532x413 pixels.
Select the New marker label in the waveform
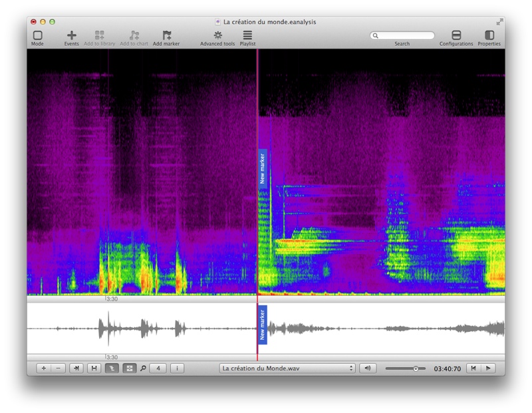tap(262, 325)
